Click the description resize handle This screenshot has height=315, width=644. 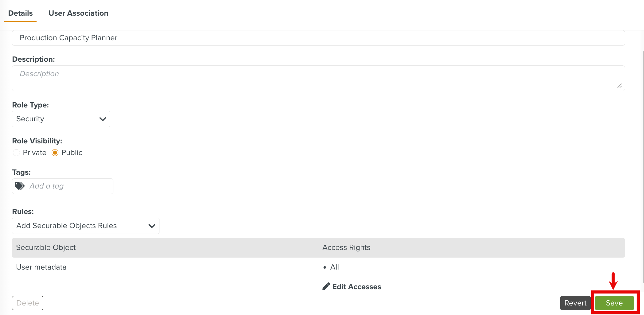tap(619, 86)
